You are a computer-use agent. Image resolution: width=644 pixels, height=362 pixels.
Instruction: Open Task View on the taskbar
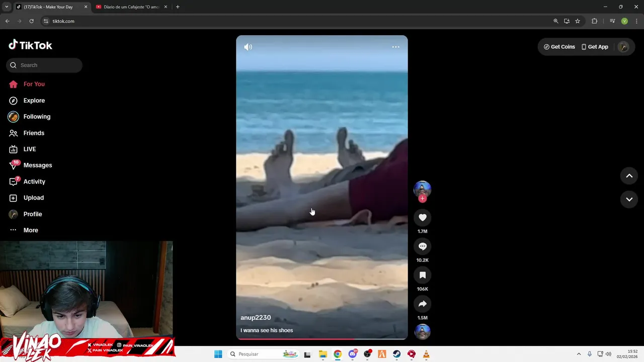click(307, 354)
